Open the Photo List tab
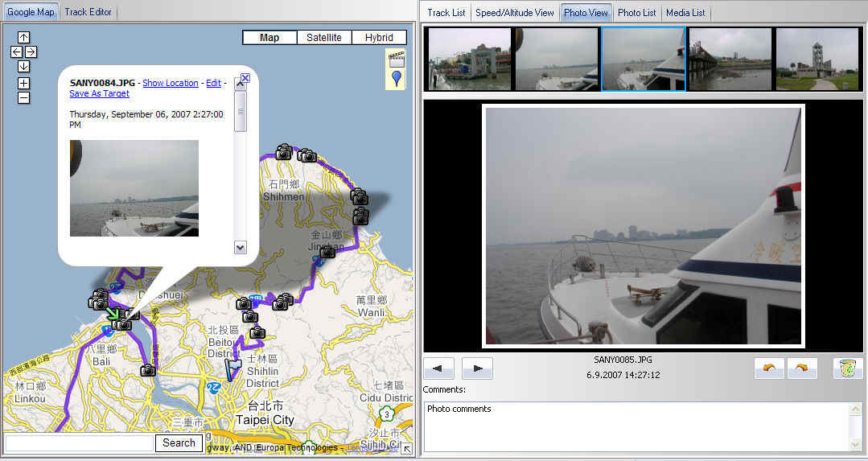Screen dimensions: 868x461 point(636,12)
